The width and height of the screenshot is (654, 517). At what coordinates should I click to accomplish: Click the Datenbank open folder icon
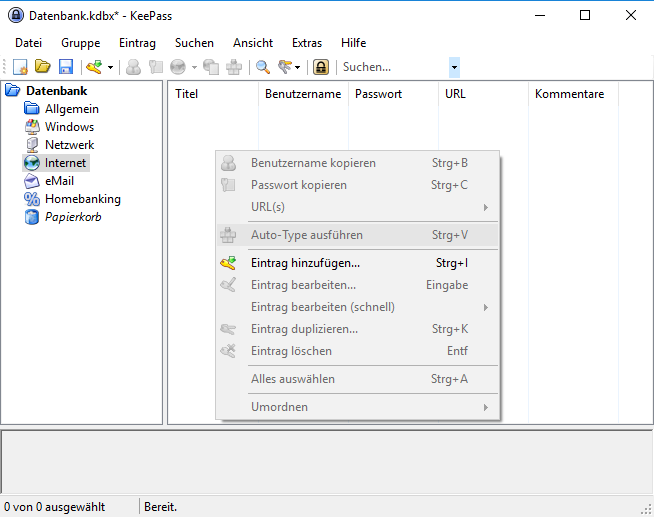(x=13, y=90)
